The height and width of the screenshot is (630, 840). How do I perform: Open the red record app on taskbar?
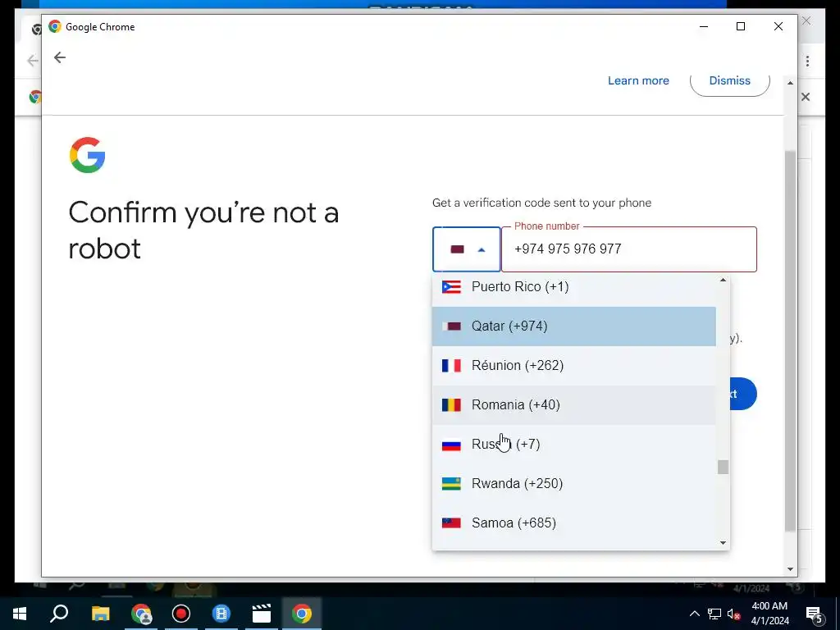coord(181,614)
